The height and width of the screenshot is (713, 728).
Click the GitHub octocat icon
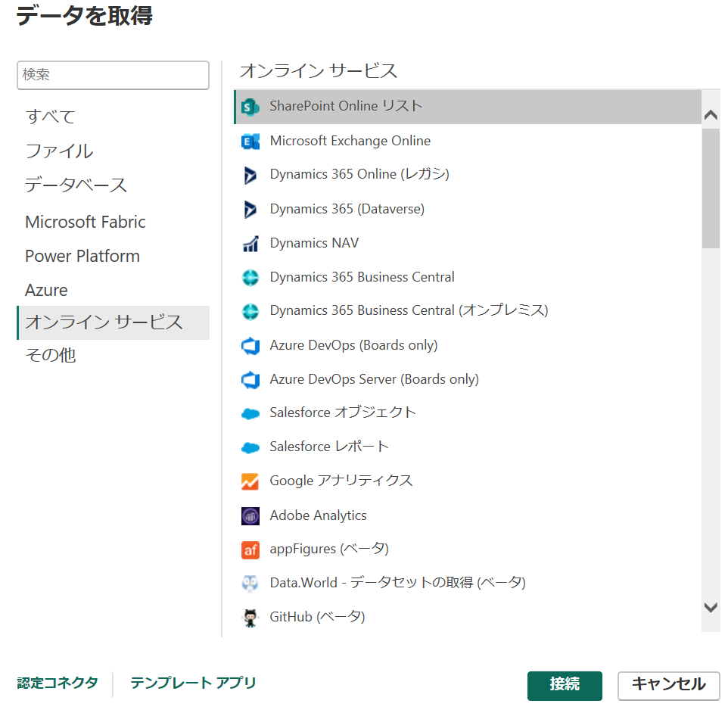point(250,618)
